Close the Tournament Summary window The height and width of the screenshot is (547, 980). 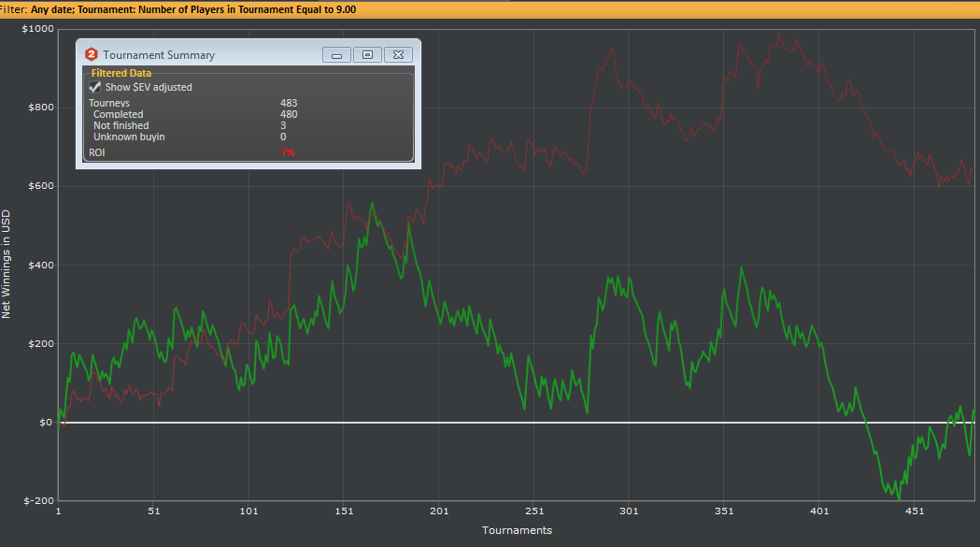pyautogui.click(x=398, y=55)
